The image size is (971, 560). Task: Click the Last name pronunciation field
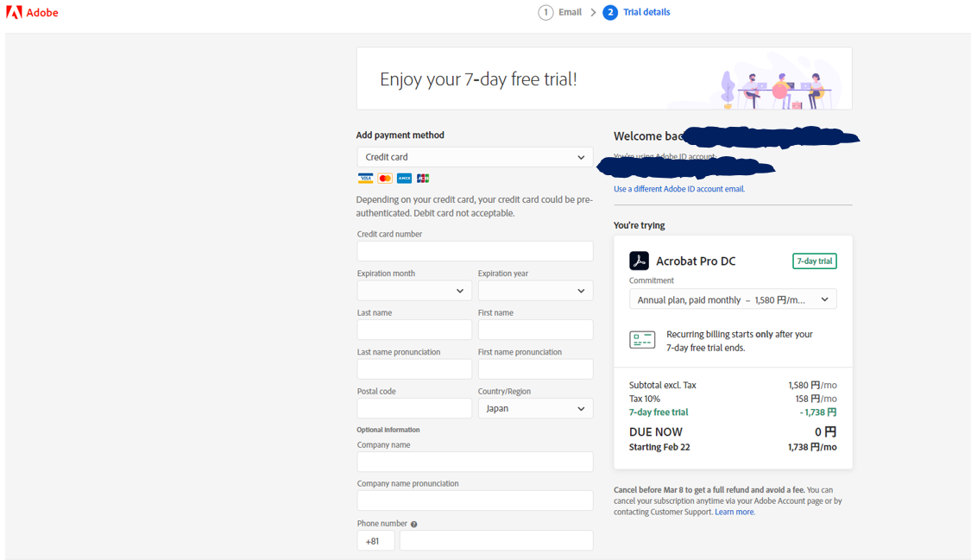tap(414, 369)
